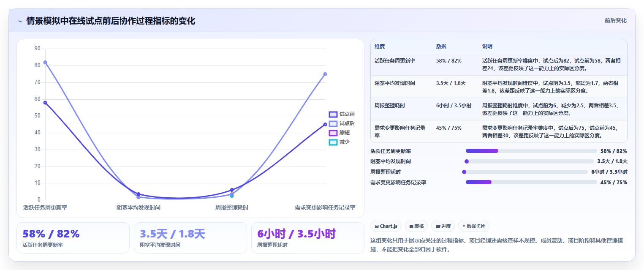The image size is (644, 270).
Task: Open the 3.5天 / 1.8天 data card
Action: [x=190, y=238]
